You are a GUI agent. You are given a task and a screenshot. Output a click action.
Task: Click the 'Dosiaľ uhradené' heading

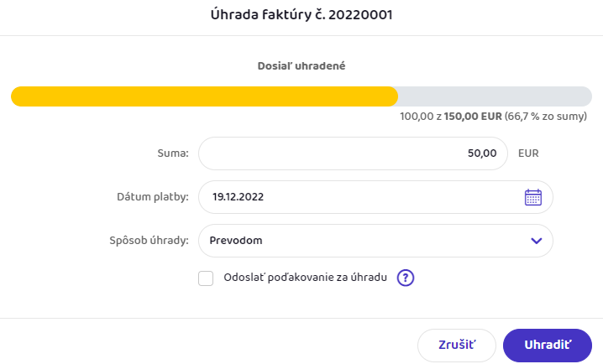pos(301,65)
